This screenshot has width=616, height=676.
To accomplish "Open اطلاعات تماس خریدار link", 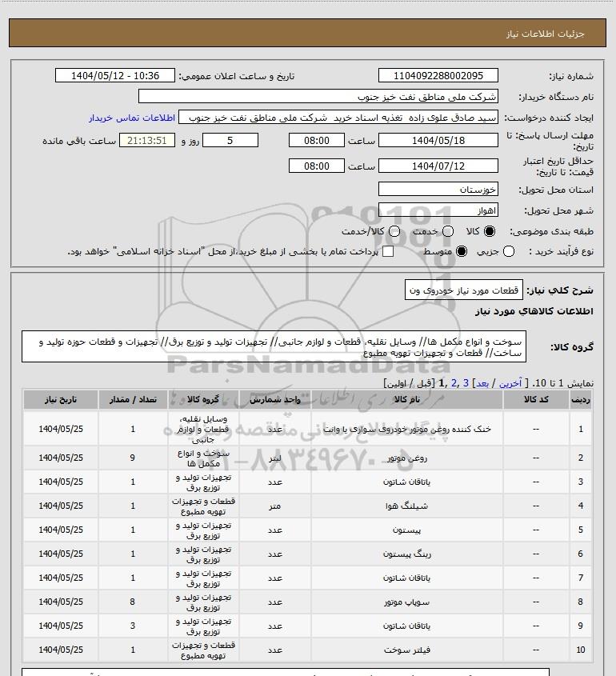I will pyautogui.click(x=132, y=118).
